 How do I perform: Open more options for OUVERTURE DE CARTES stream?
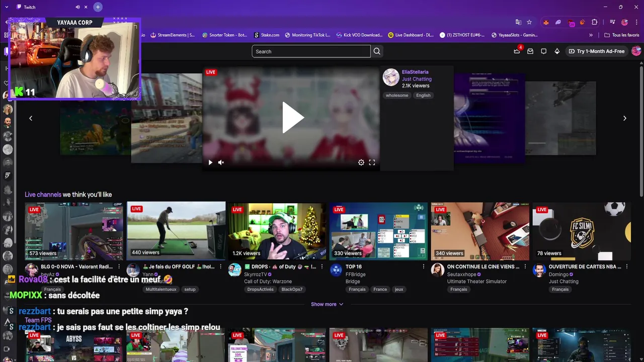pos(627,266)
